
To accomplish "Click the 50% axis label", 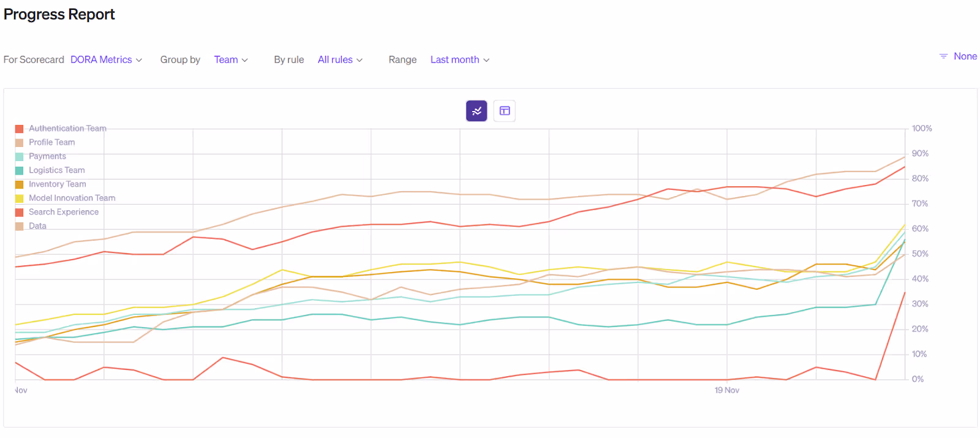I will pyautogui.click(x=920, y=254).
